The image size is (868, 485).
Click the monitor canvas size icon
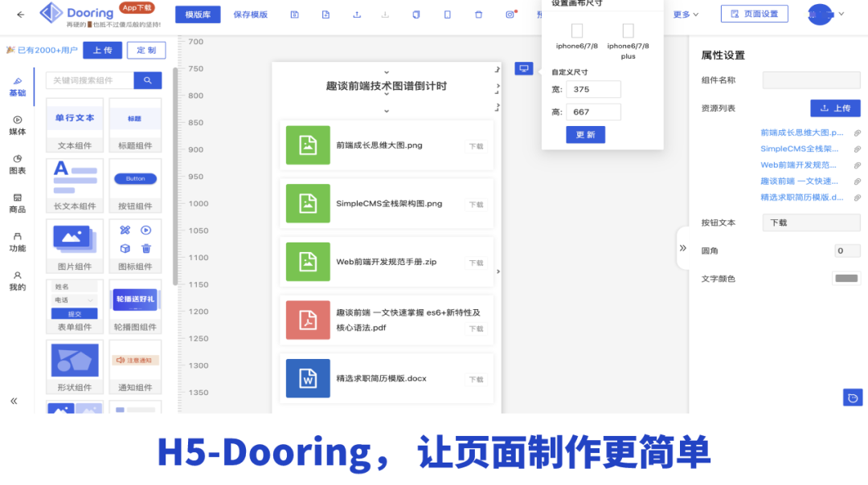click(524, 68)
